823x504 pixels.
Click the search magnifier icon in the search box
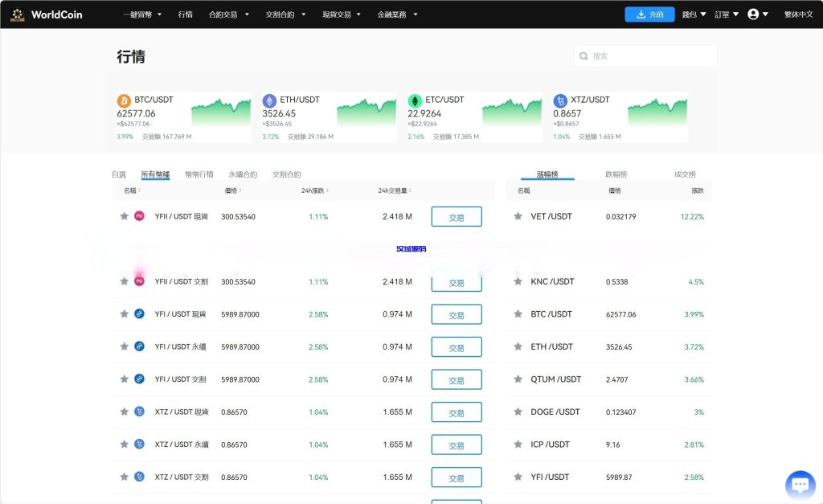click(x=583, y=55)
